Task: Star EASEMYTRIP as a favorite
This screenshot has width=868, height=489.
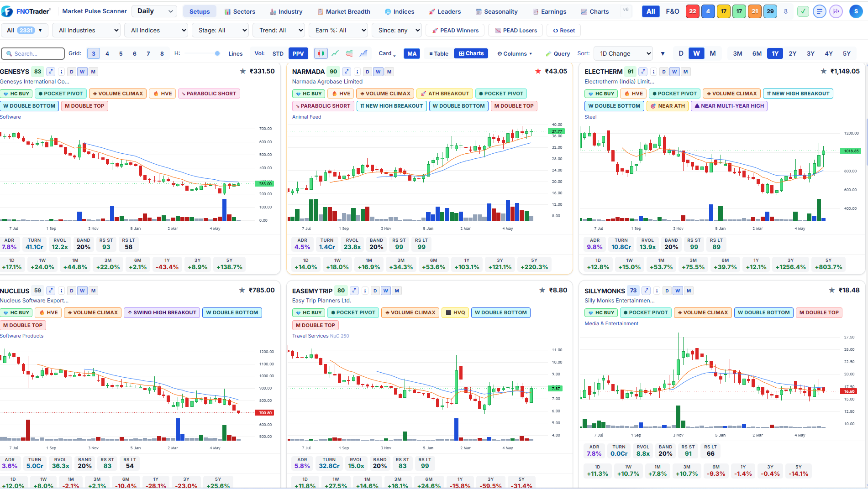Action: (x=542, y=290)
